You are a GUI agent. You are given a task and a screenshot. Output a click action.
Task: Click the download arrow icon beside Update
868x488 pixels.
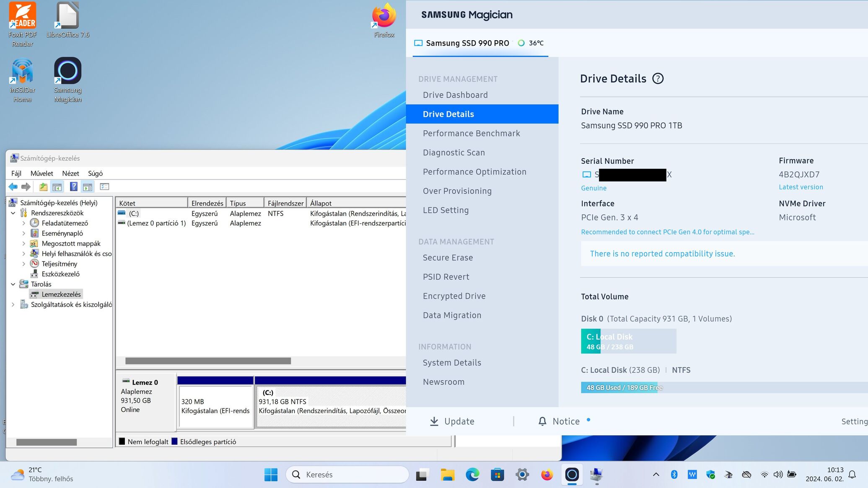[x=434, y=421]
